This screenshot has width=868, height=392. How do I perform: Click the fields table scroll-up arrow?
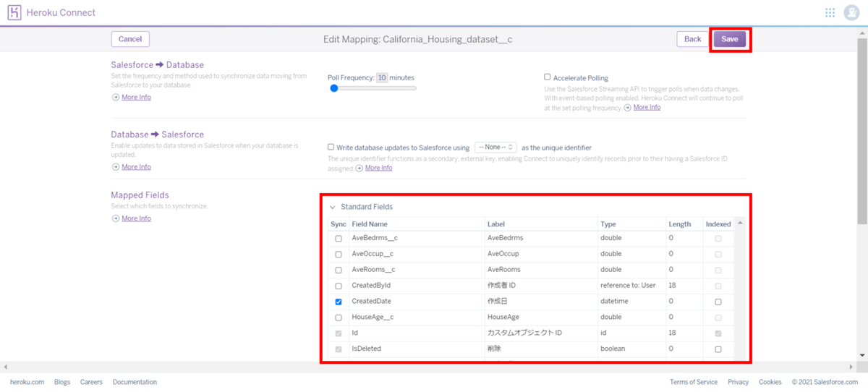coord(740,223)
